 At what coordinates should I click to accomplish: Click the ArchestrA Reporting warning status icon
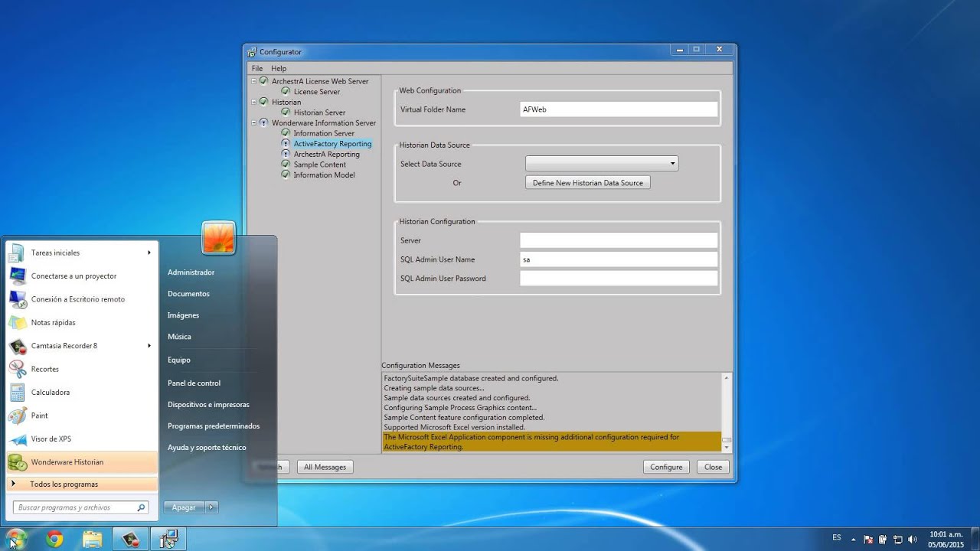tap(286, 154)
